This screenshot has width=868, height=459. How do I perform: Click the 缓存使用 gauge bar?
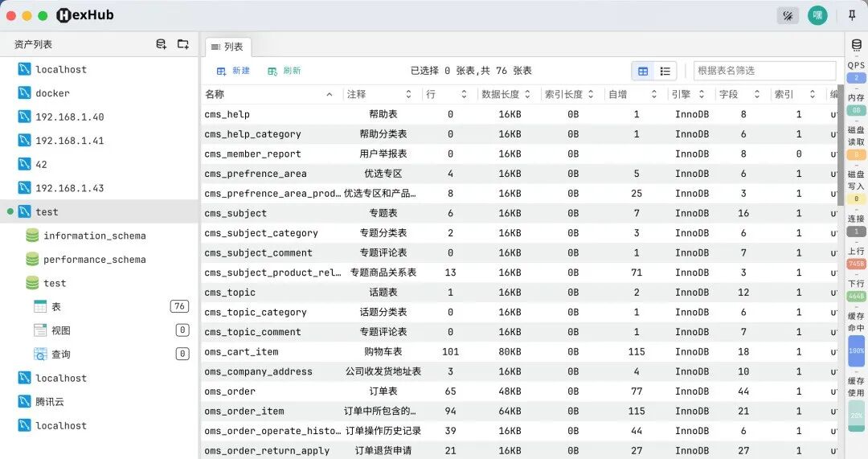[x=857, y=416]
